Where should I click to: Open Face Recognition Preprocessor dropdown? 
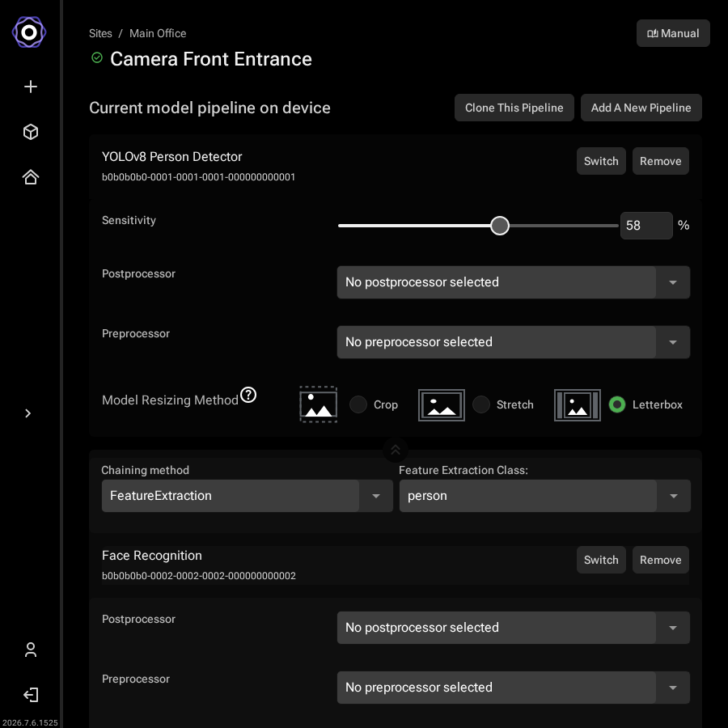click(x=514, y=688)
